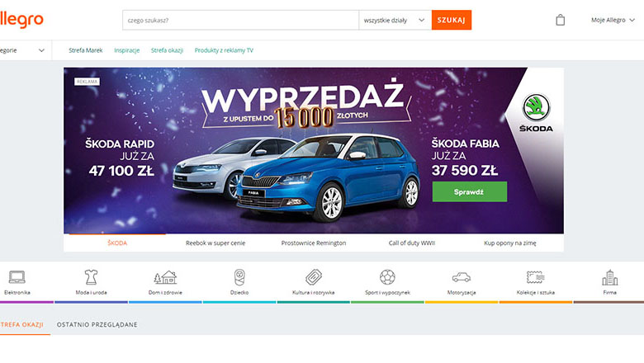Screen dimensions: 644x363
Task: Expand the wszystkie działy dropdown
Action: 395,20
